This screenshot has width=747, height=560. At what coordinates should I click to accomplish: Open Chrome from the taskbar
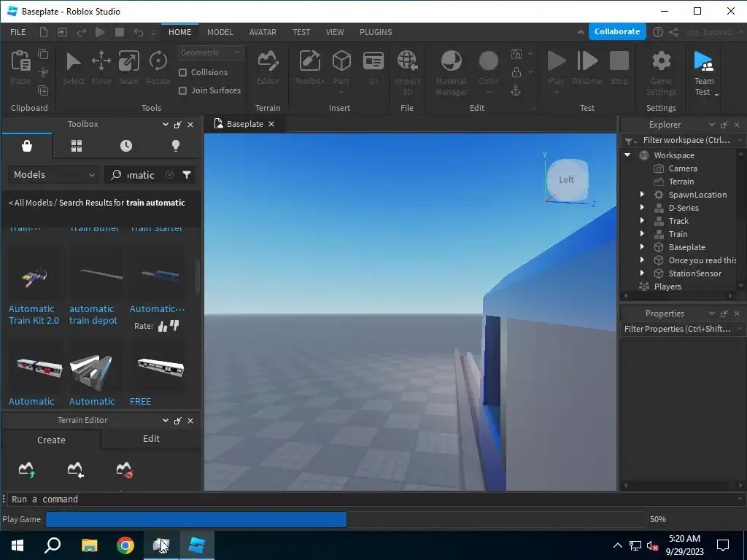(x=125, y=545)
